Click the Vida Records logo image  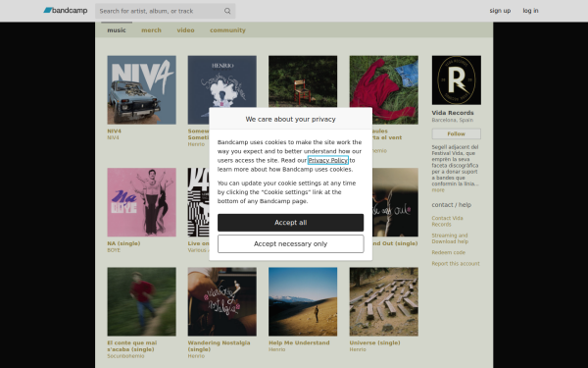click(457, 80)
